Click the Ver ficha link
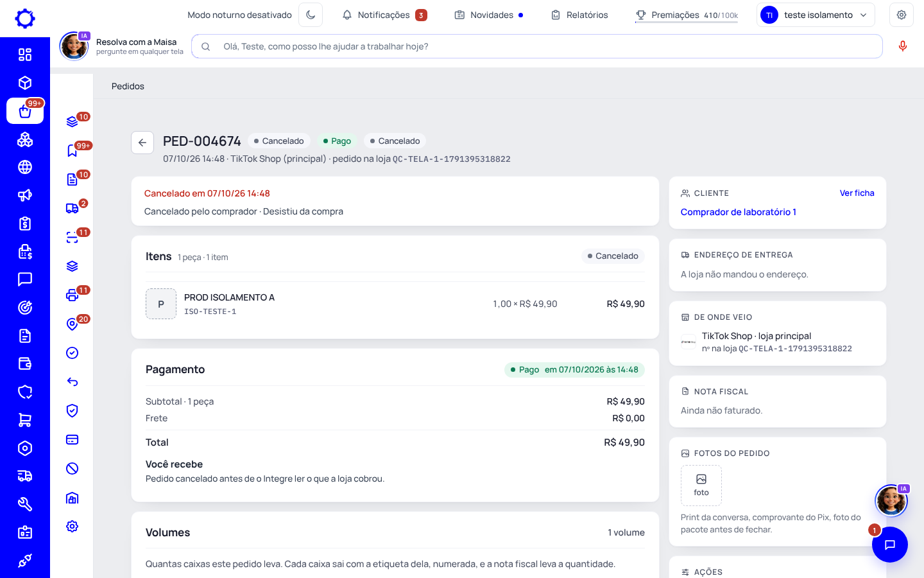 [x=857, y=193]
